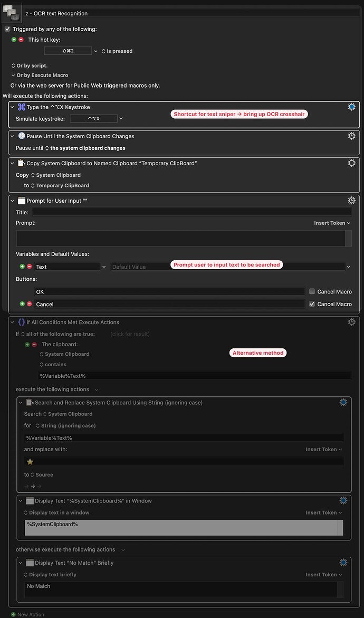Viewport: 364px width, 618px height.
Task: Open gear menu of the Type Keystroke action
Action: [x=352, y=107]
